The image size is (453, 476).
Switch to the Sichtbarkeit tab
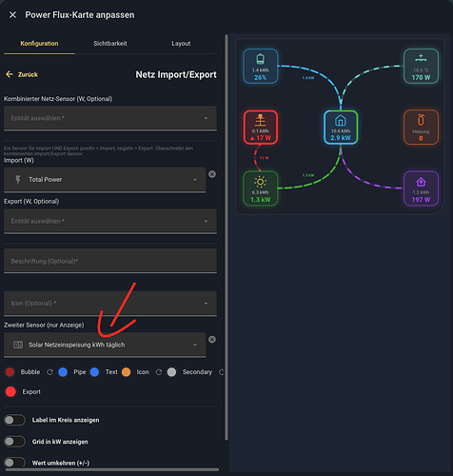110,44
